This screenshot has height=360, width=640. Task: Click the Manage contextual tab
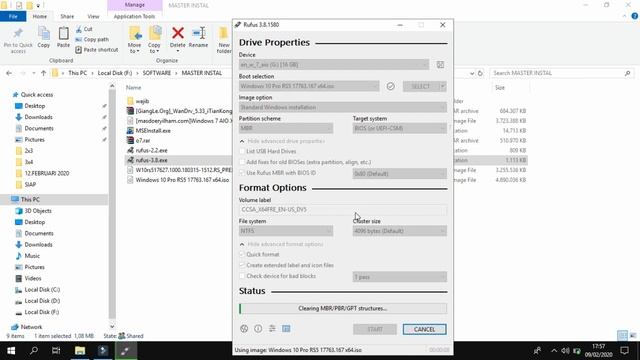point(135,5)
